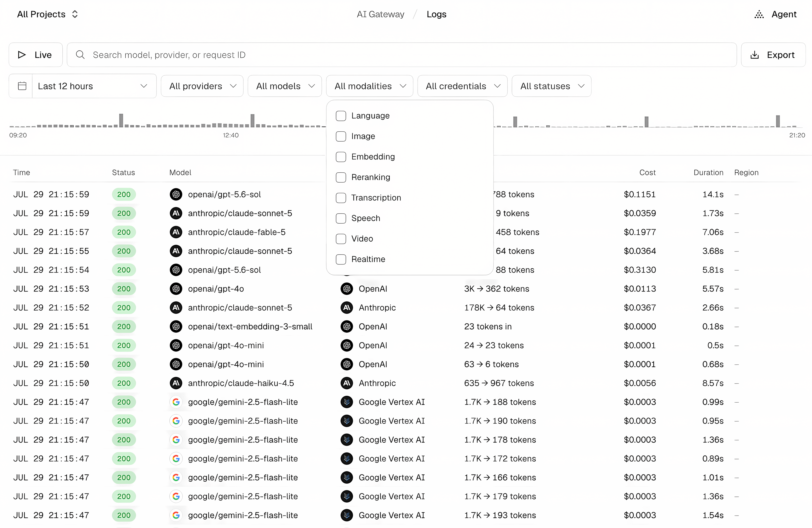This screenshot has width=812, height=528.
Task: Click the OpenAI model icon beside openai/gpt-4o
Action: 176,289
